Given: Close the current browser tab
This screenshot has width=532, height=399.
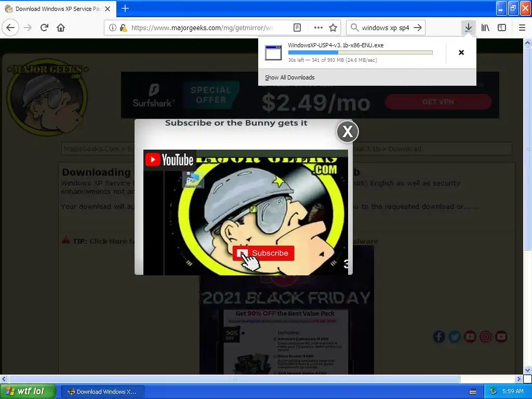Looking at the screenshot, I should click(108, 8).
